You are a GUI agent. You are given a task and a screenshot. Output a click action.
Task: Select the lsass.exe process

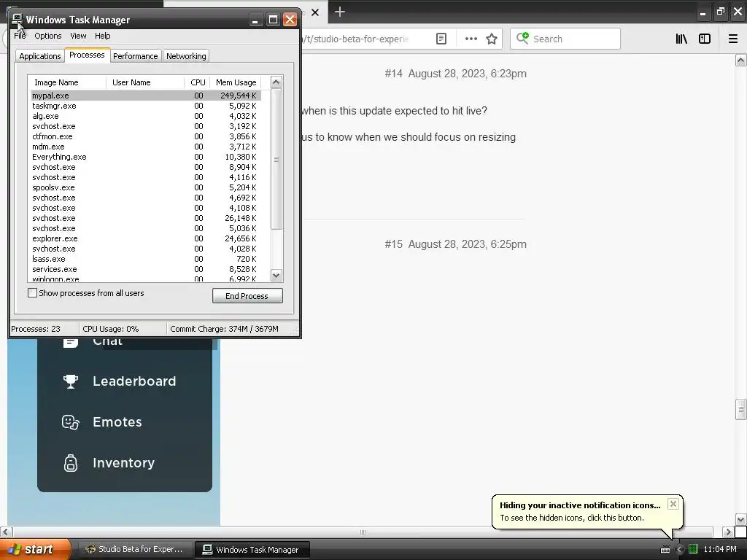point(146,259)
